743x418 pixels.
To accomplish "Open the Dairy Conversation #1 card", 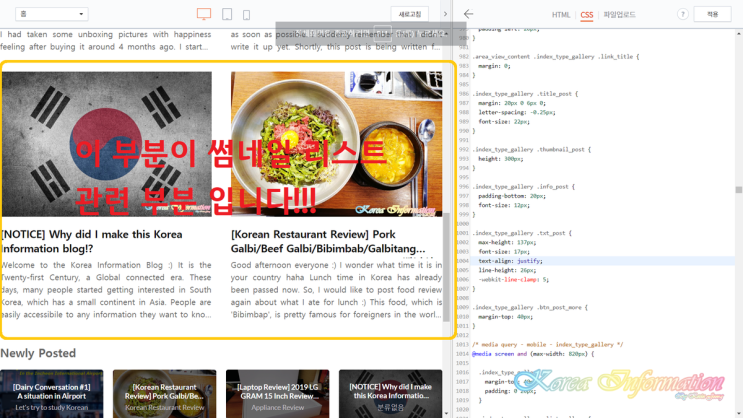I will [x=52, y=394].
